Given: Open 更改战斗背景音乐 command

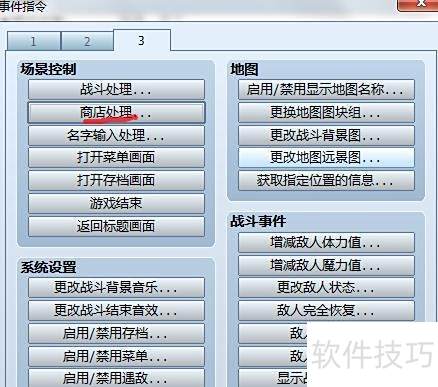Looking at the screenshot, I should tap(116, 288).
